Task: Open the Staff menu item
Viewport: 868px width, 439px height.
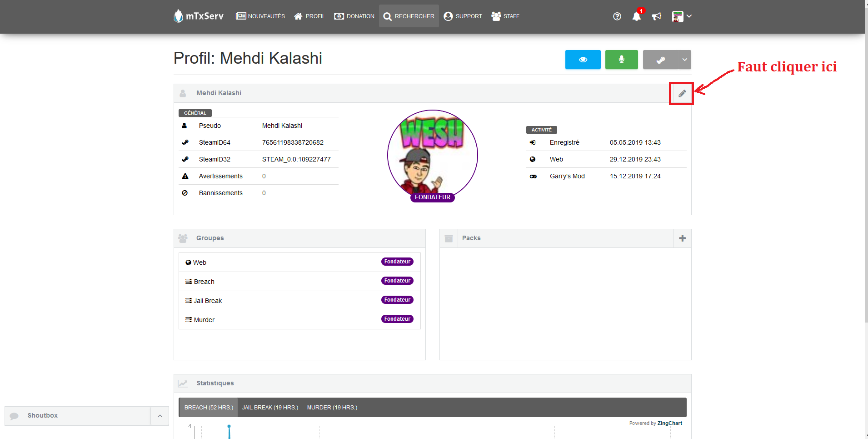Action: coord(505,16)
